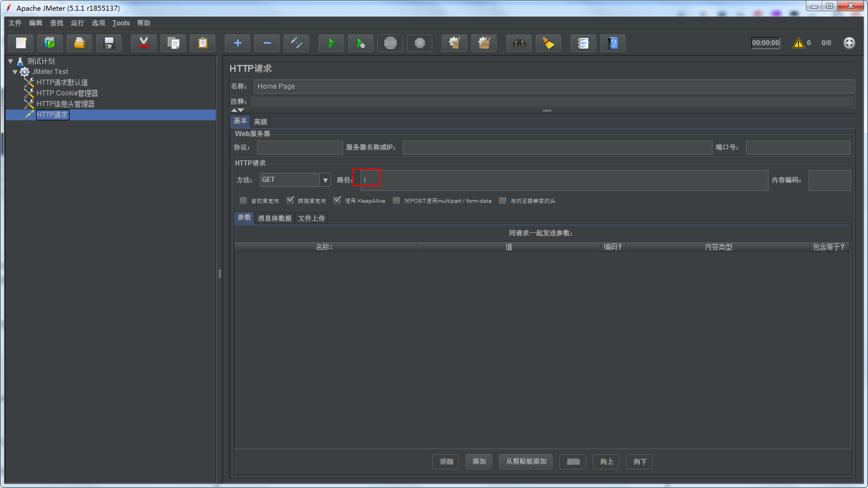Toggle the use KeepAlive checkbox

coord(337,201)
